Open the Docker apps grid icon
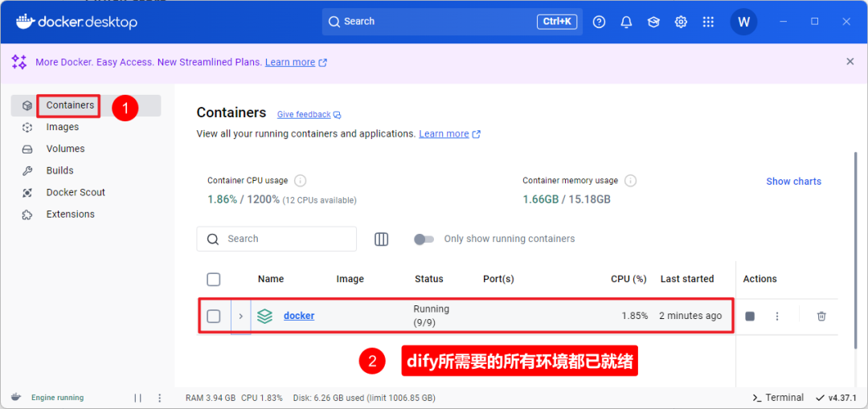 [708, 22]
